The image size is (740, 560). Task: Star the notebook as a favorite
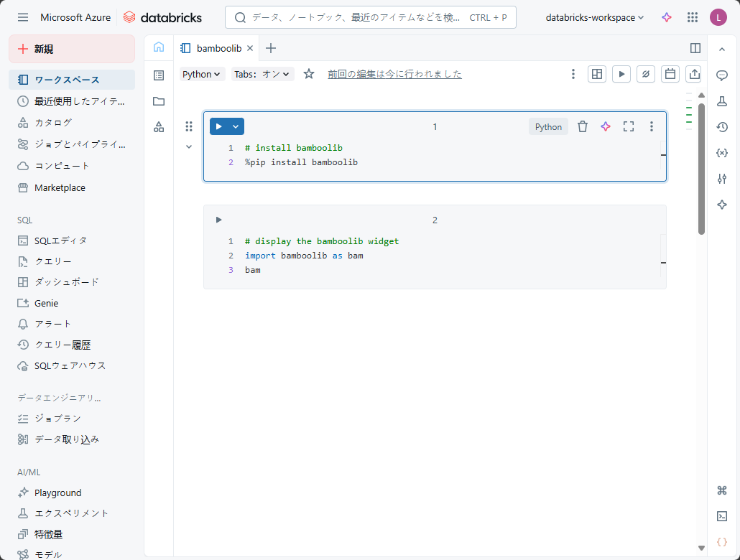309,74
